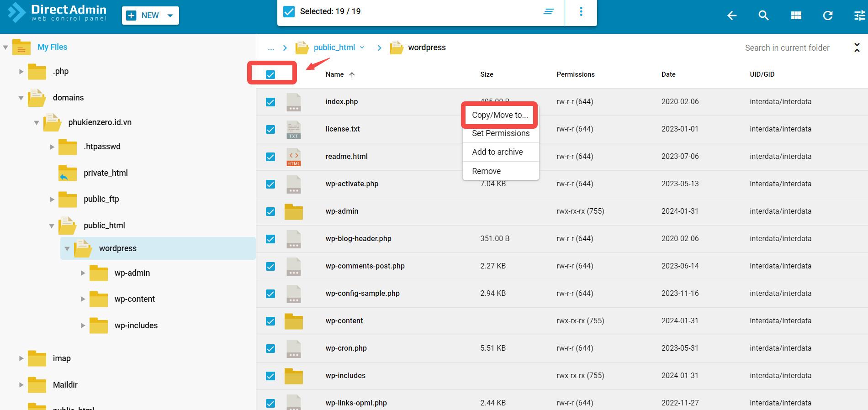Collapse the public_html folder in tree

(52, 226)
